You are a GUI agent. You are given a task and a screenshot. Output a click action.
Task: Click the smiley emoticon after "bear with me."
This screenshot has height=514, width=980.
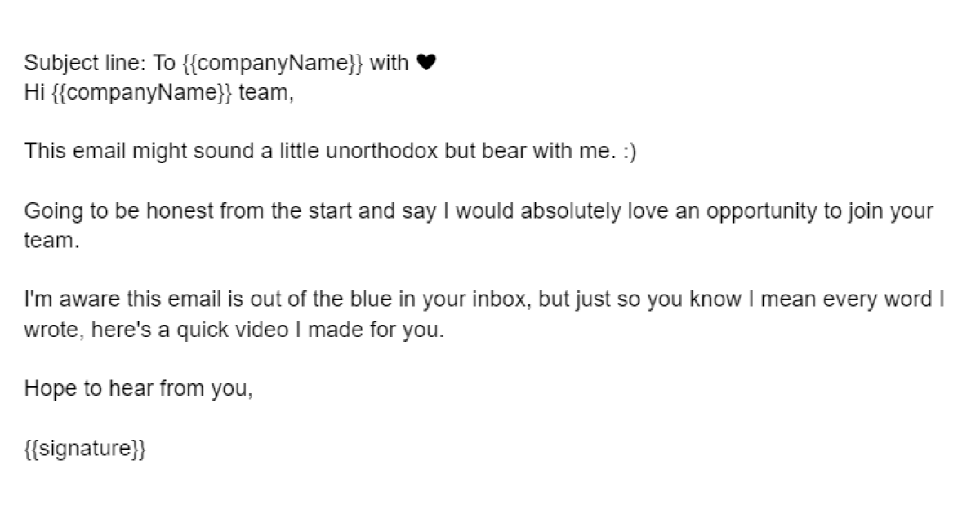pyautogui.click(x=628, y=153)
